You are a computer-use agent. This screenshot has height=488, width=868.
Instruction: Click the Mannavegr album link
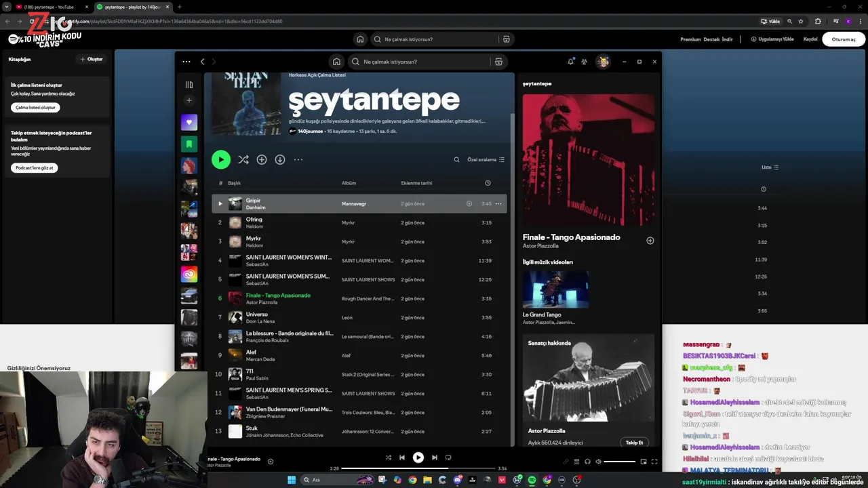(x=353, y=203)
